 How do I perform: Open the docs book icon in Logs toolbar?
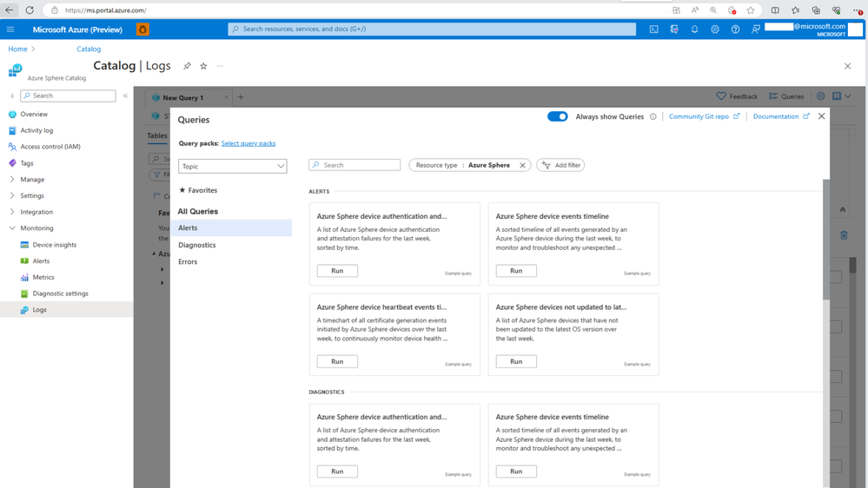[x=837, y=96]
